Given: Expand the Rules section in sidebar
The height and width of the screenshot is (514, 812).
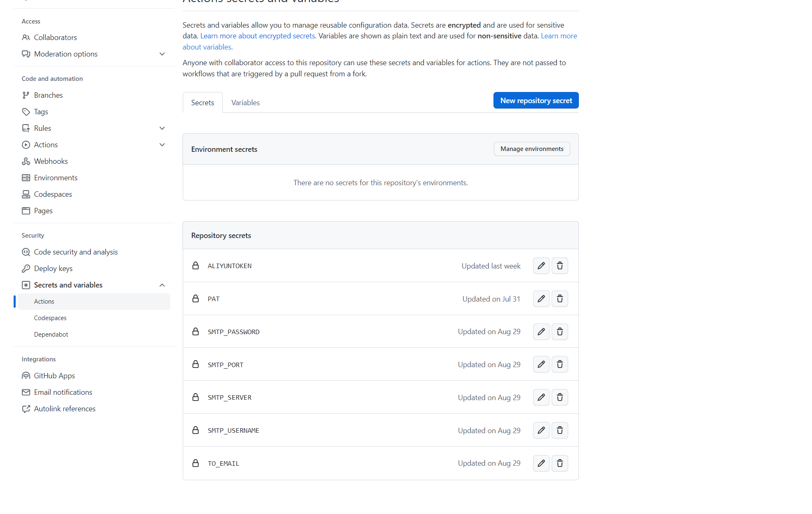Looking at the screenshot, I should [x=162, y=128].
